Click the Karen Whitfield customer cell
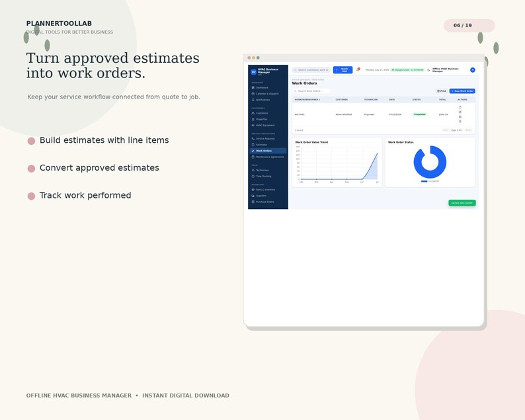Image resolution: width=525 pixels, height=420 pixels. click(344, 114)
